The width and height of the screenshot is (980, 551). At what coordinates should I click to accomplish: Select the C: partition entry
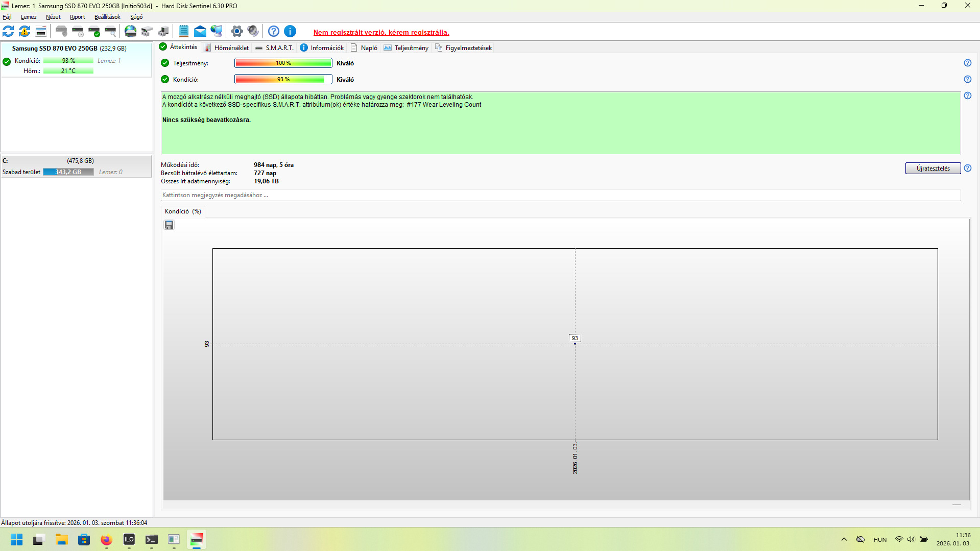point(77,166)
